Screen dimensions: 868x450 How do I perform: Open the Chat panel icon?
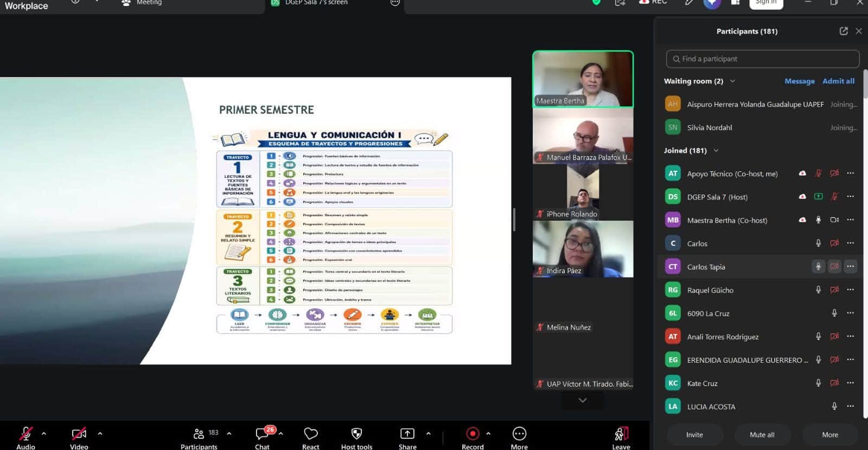262,433
